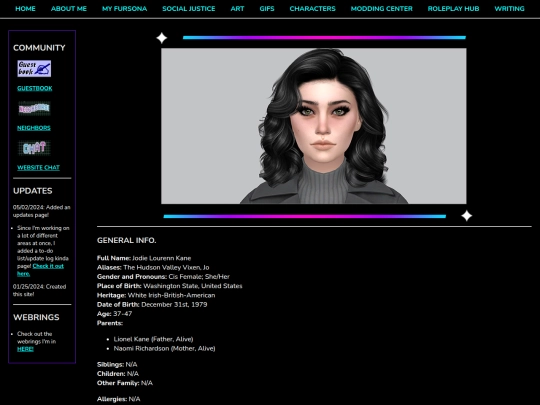Screen dimensions: 540x405
Task: Go to the HOME nav item
Action: click(x=25, y=9)
